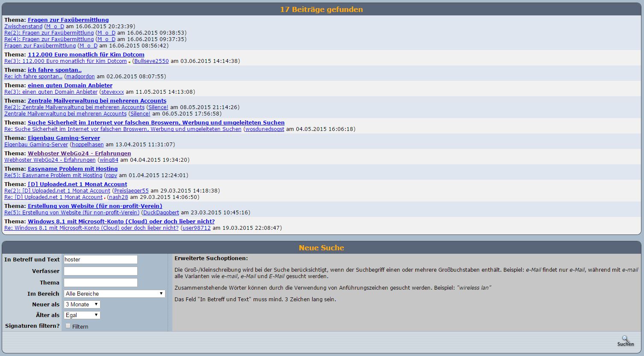644x356 pixels.
Task: Open thread Easyname Problem mit Hosting
Action: [73, 169]
